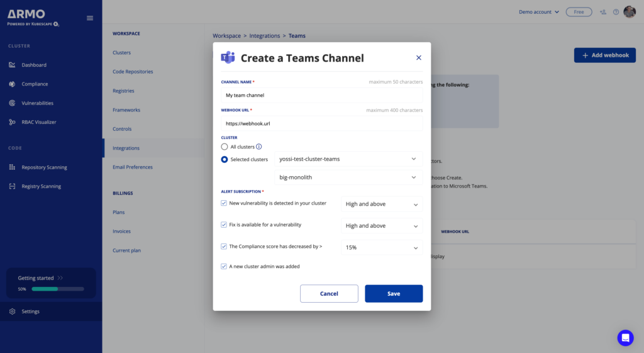The image size is (644, 353).
Task: Go to Code Repositories in Workspace menu
Action: point(133,72)
